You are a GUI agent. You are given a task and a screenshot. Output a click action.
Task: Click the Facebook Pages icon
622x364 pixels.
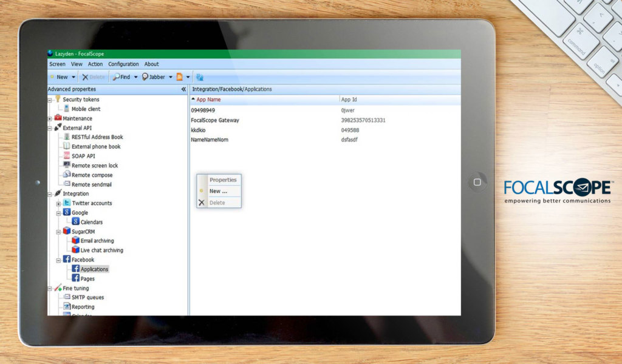pyautogui.click(x=76, y=278)
